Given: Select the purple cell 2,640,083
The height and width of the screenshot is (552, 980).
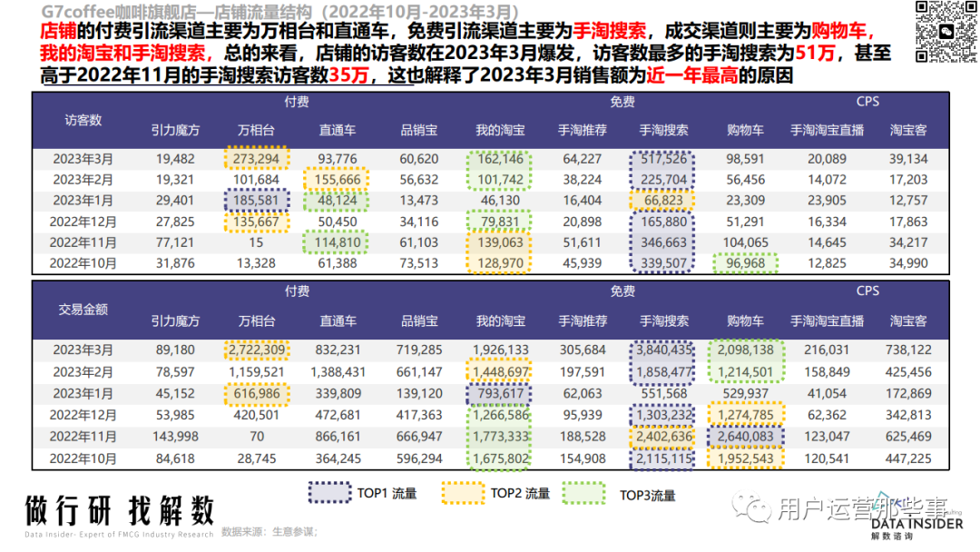Looking at the screenshot, I should coord(745,437).
